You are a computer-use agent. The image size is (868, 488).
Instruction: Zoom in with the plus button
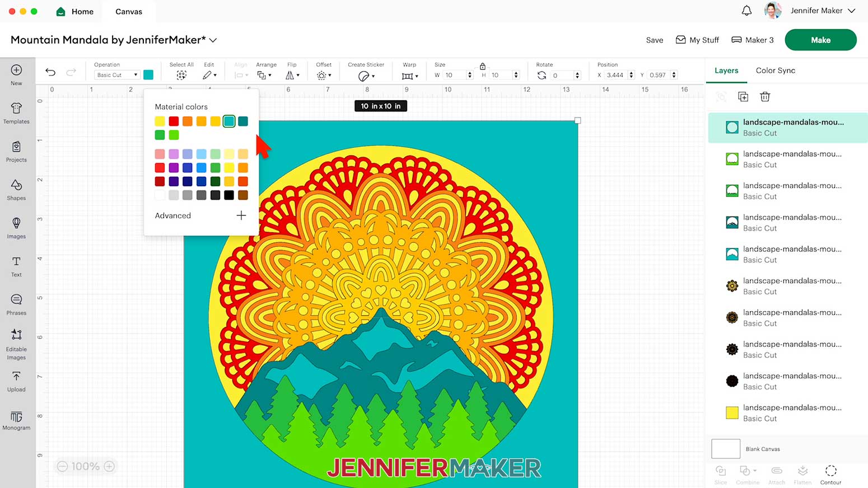tap(110, 466)
